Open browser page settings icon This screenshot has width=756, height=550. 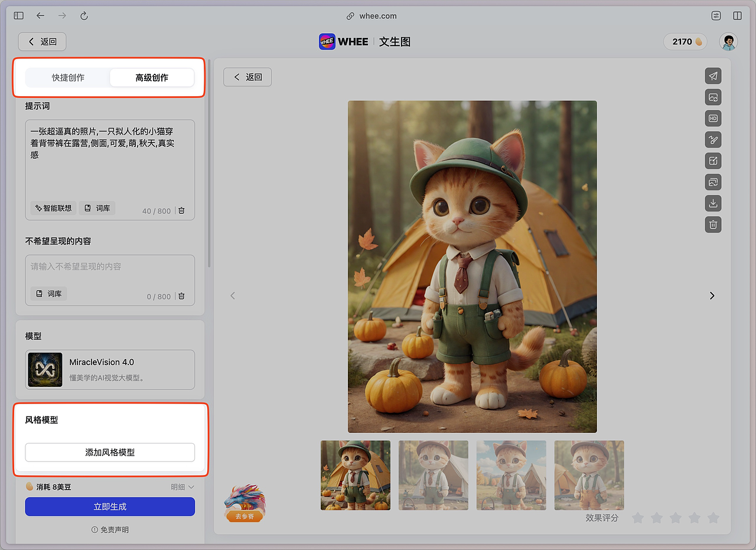tap(716, 16)
